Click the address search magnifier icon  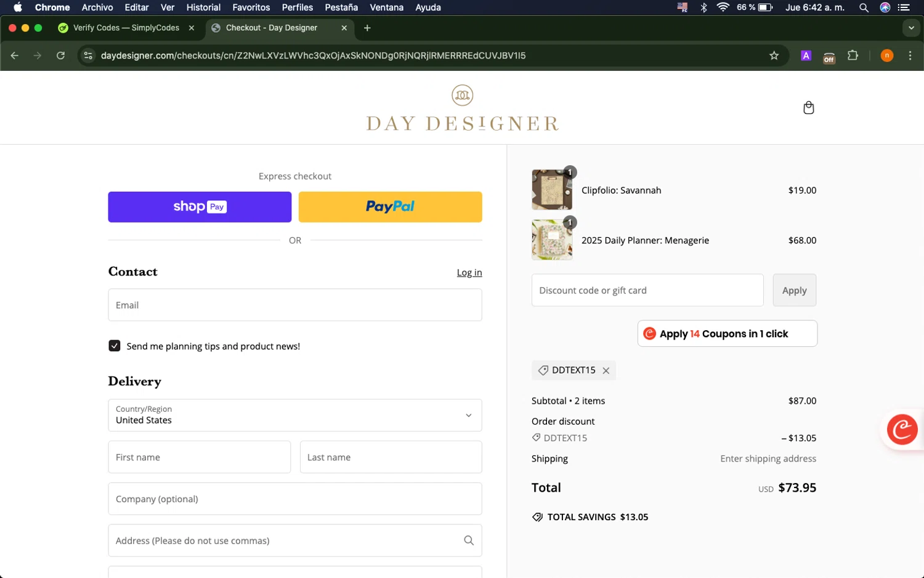tap(469, 540)
